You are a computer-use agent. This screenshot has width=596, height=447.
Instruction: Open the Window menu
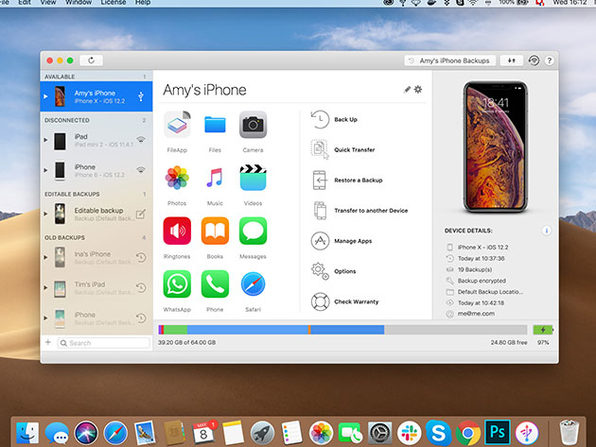coord(79,2)
